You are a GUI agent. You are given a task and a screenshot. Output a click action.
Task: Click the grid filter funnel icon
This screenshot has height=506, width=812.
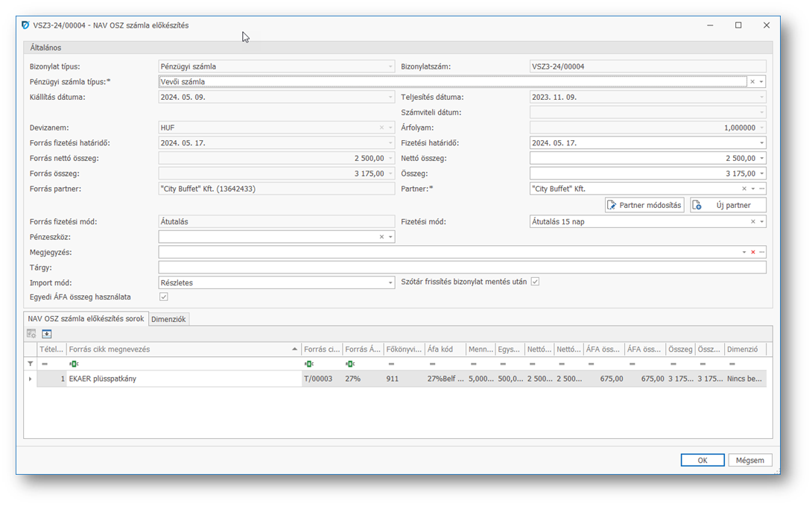click(x=31, y=364)
